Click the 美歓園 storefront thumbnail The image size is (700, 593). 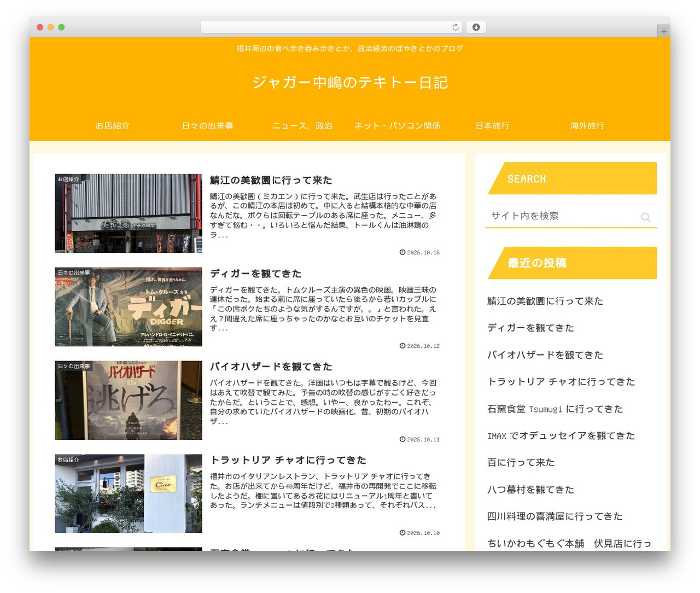coord(129,213)
